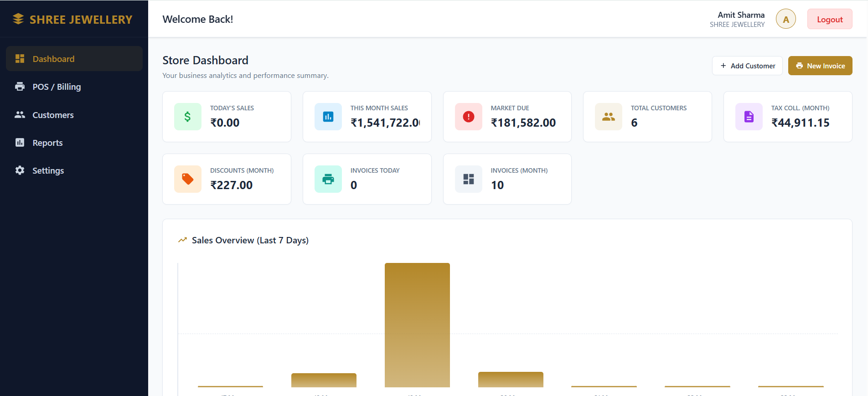Select the ₹227.00 discounts value
Image resolution: width=868 pixels, height=396 pixels.
(232, 185)
